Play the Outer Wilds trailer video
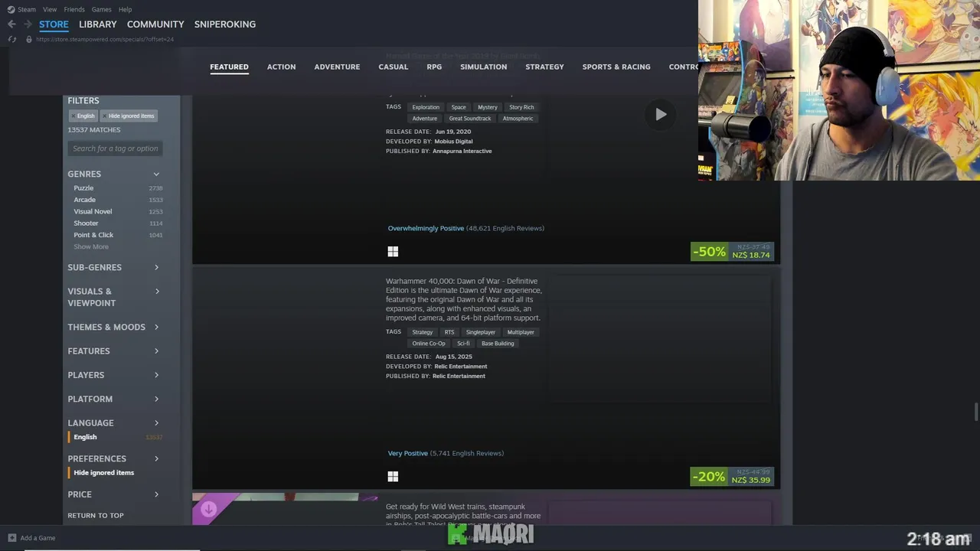Screen dimensions: 980x551 pos(661,115)
